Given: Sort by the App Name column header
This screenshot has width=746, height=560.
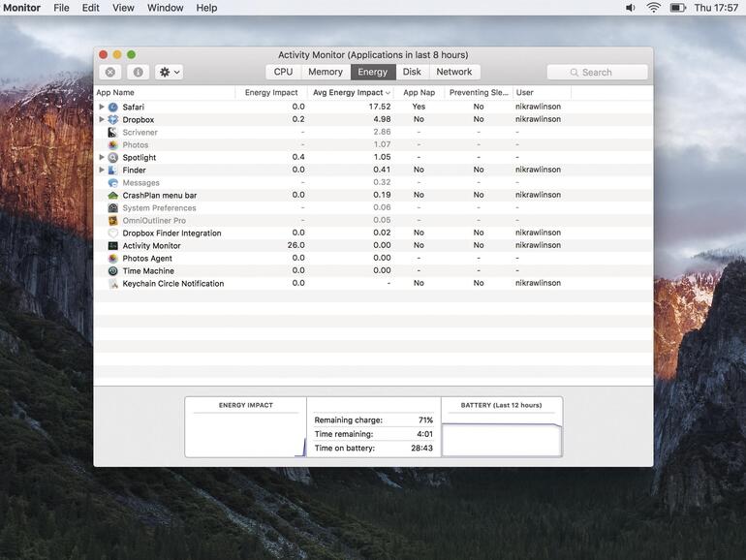Looking at the screenshot, I should tap(116, 93).
